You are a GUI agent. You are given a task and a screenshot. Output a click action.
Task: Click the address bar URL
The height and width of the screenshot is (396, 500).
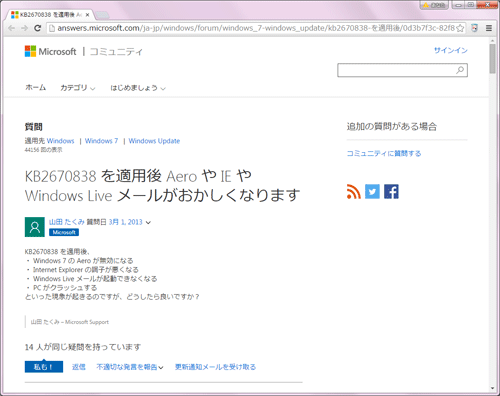tap(256, 28)
